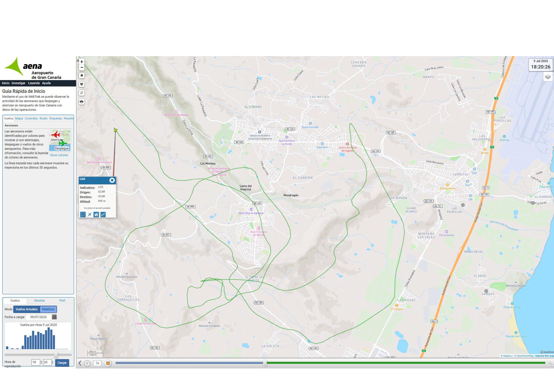Zoom out of the map

click(x=81, y=68)
